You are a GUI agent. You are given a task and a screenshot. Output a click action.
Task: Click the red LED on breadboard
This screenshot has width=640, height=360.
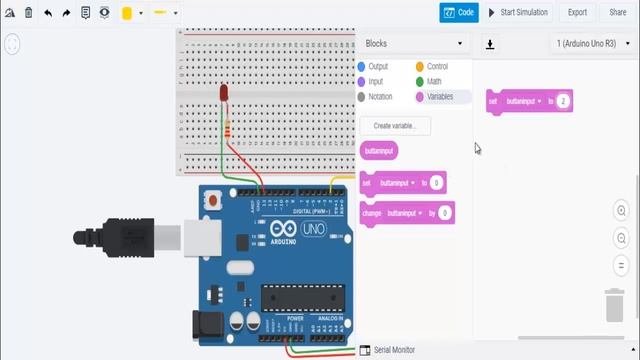point(224,93)
